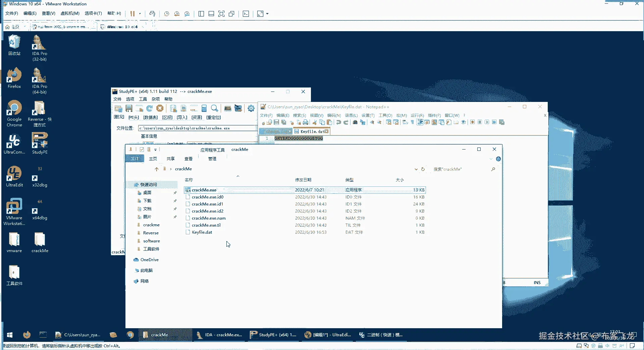Viewport: 644px width, 350px height.
Task: Close Keyfile.dat tab in Notepad++
Action: point(326,131)
